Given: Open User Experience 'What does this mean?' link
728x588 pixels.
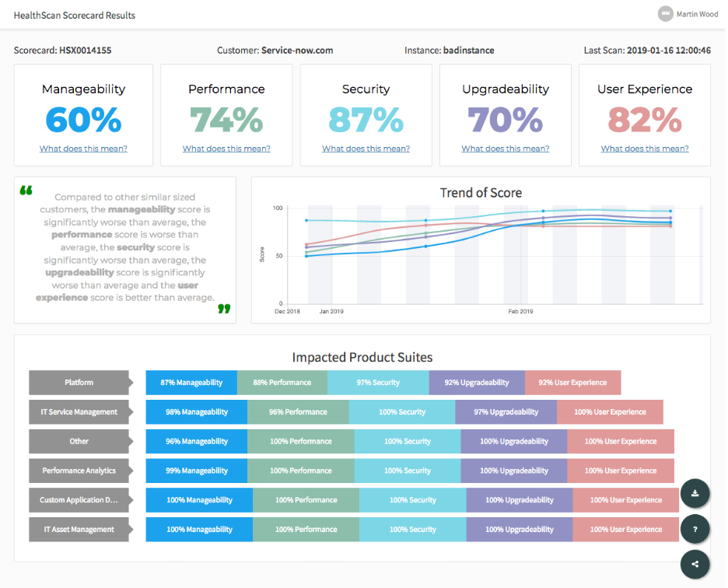Looking at the screenshot, I should point(645,149).
